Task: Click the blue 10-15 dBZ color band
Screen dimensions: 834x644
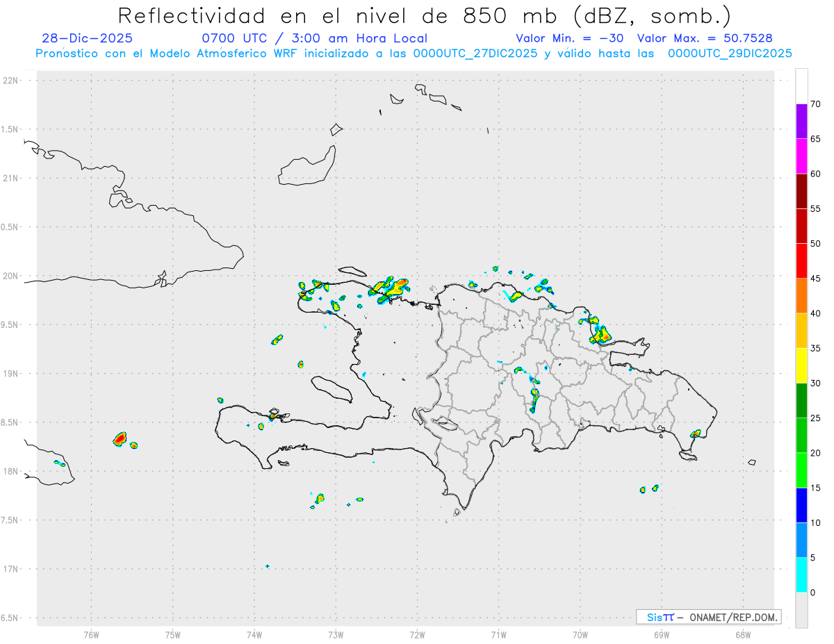Action: click(801, 505)
